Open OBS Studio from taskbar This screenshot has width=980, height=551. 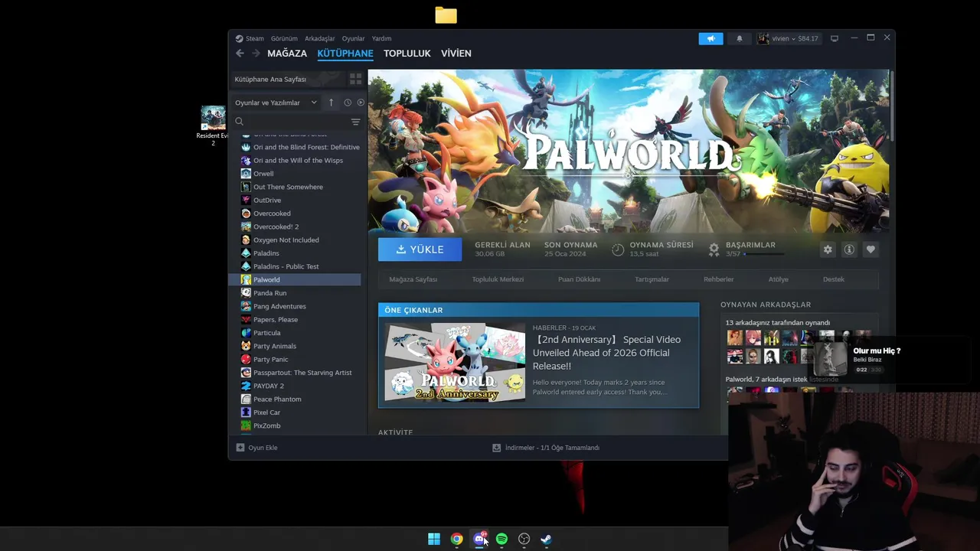(524, 539)
